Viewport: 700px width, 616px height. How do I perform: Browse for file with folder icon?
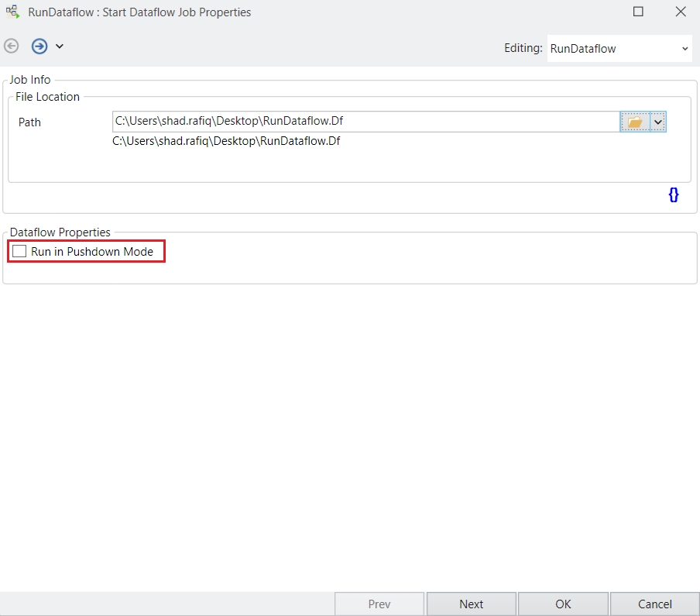[x=635, y=122]
